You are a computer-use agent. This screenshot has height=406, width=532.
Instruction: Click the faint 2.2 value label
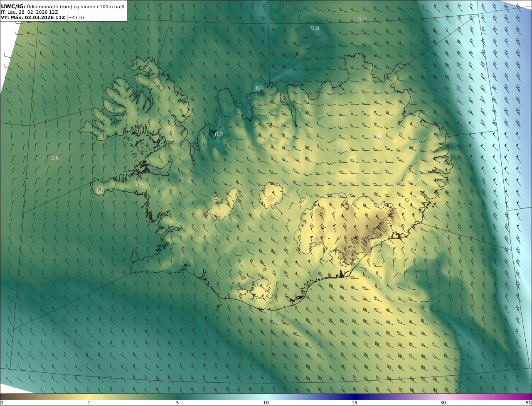pyautogui.click(x=170, y=130)
